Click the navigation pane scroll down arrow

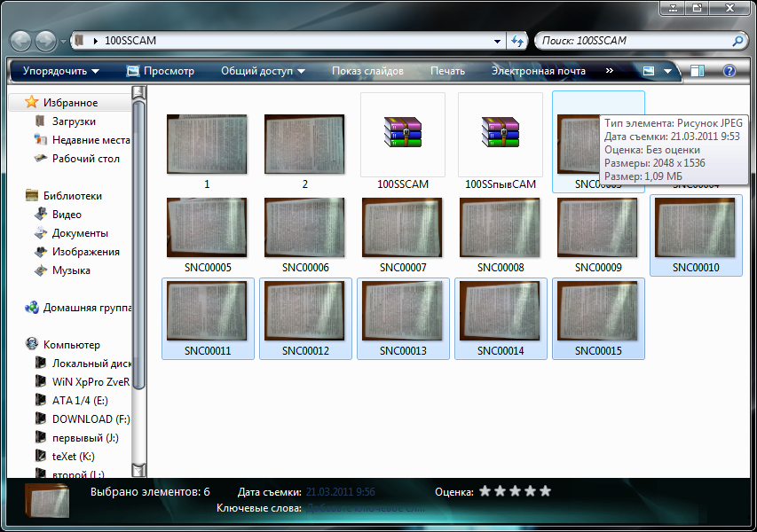coord(138,470)
